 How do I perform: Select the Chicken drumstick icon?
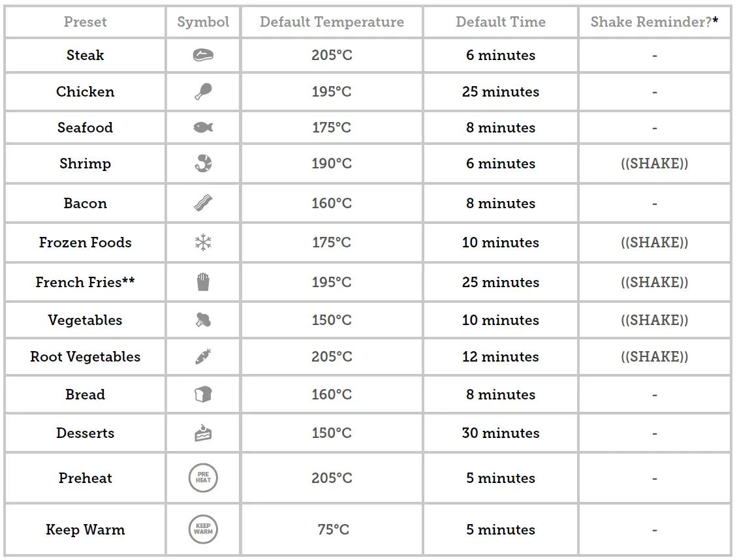pos(203,91)
